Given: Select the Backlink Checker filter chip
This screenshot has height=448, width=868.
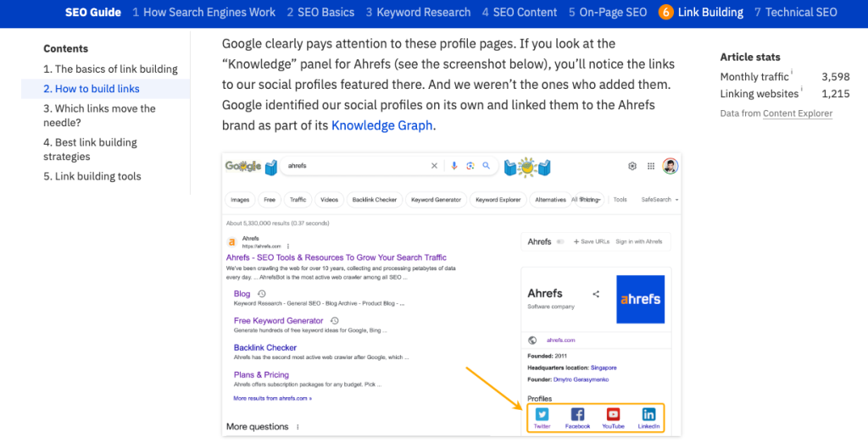Looking at the screenshot, I should pyautogui.click(x=374, y=200).
